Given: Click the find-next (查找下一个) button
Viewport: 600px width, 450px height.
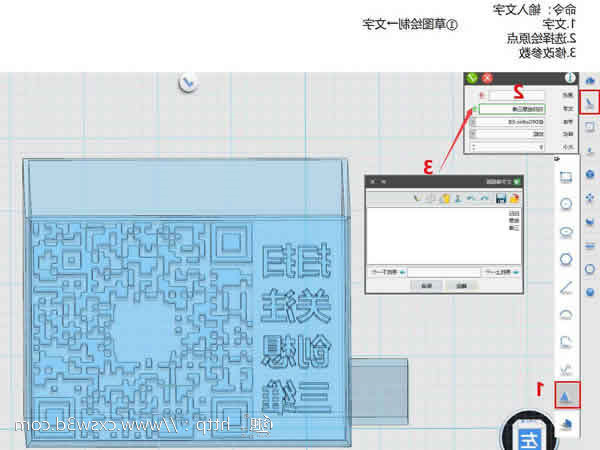Looking at the screenshot, I should coord(388,272).
